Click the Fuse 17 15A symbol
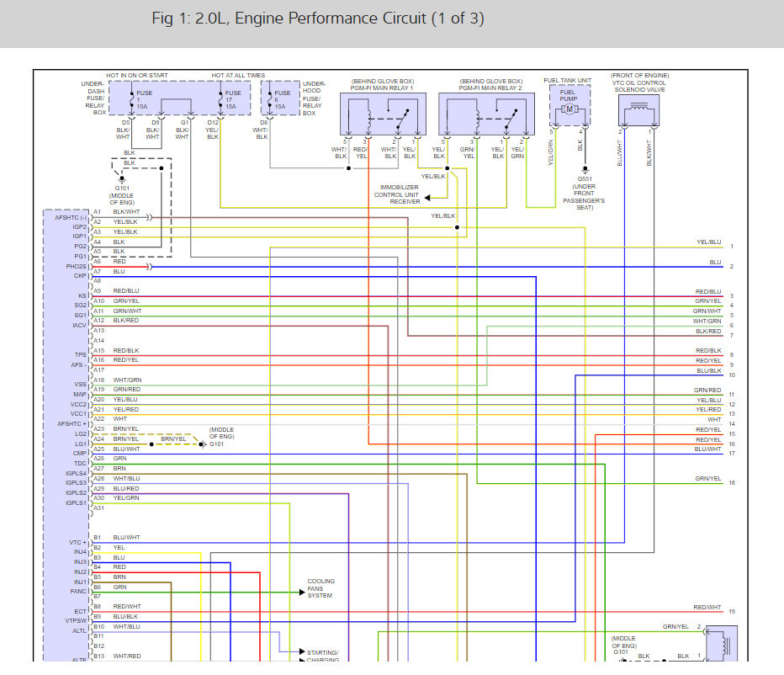 [x=220, y=100]
